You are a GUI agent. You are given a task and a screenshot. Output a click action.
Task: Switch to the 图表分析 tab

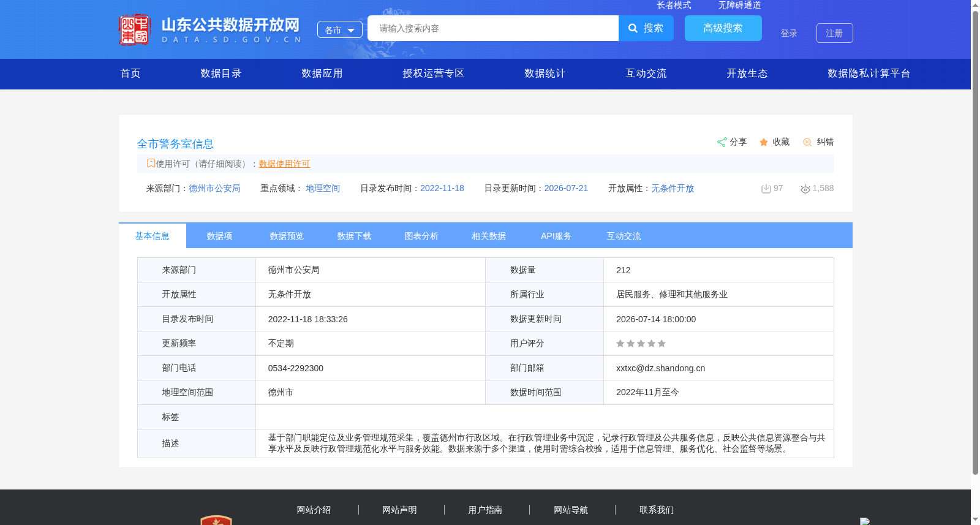(422, 236)
